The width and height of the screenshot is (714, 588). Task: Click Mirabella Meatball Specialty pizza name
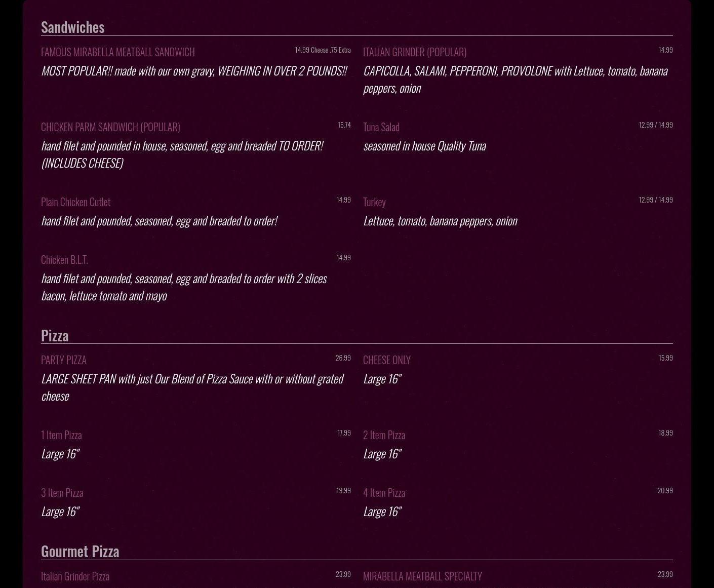(x=422, y=576)
